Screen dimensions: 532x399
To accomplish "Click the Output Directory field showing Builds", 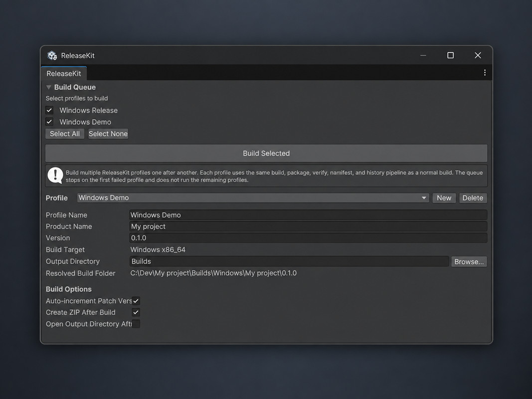I will point(289,261).
